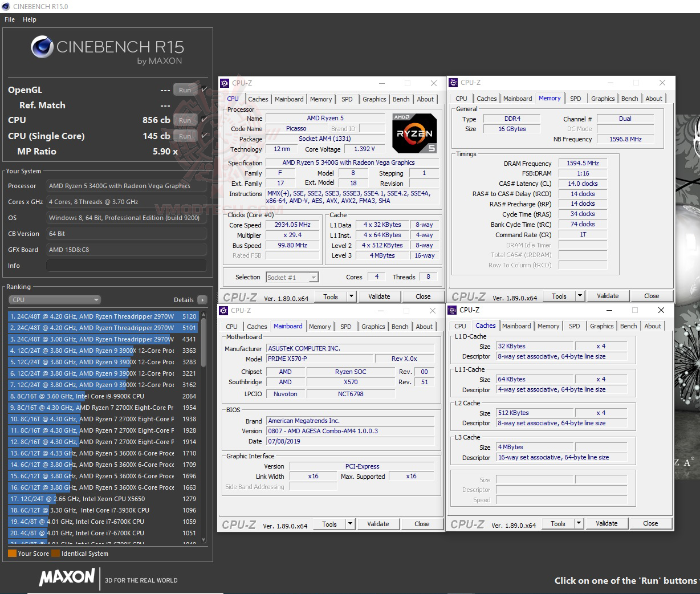
Task: Click Validate in the Caches tab window
Action: pyautogui.click(x=607, y=523)
